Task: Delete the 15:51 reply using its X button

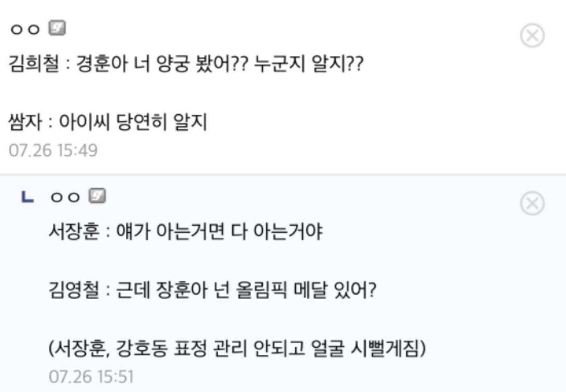Action: [532, 203]
